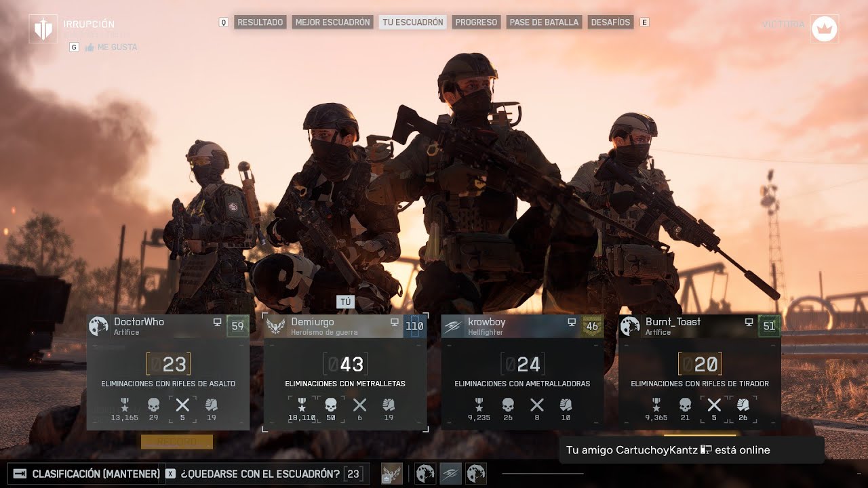Viewport: 868px width, 488px height.
Task: Click Demiurgo's PC platform icon
Action: (x=395, y=323)
